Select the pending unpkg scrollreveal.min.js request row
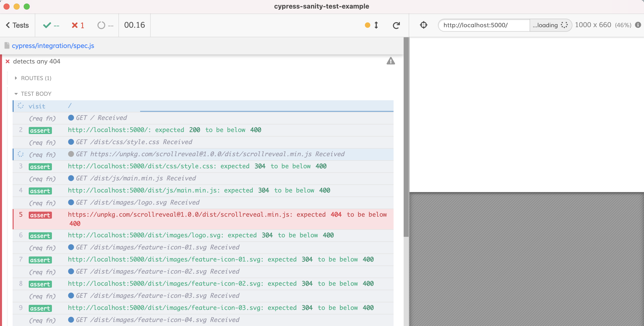Image resolution: width=644 pixels, height=326 pixels. [x=203, y=154]
